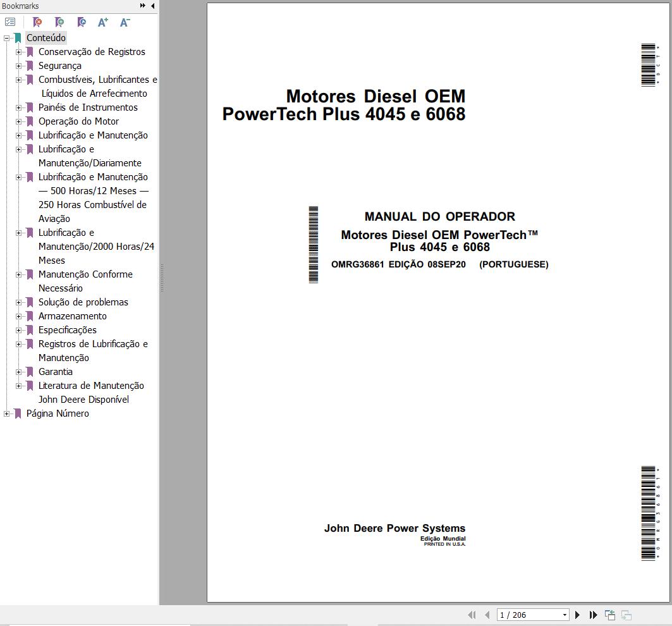The image size is (672, 626).
Task: Jump to last page button
Action: point(593,615)
